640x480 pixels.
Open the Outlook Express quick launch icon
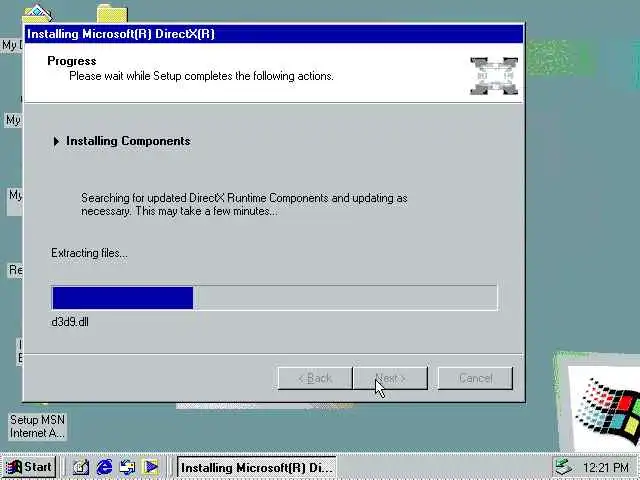(x=127, y=467)
